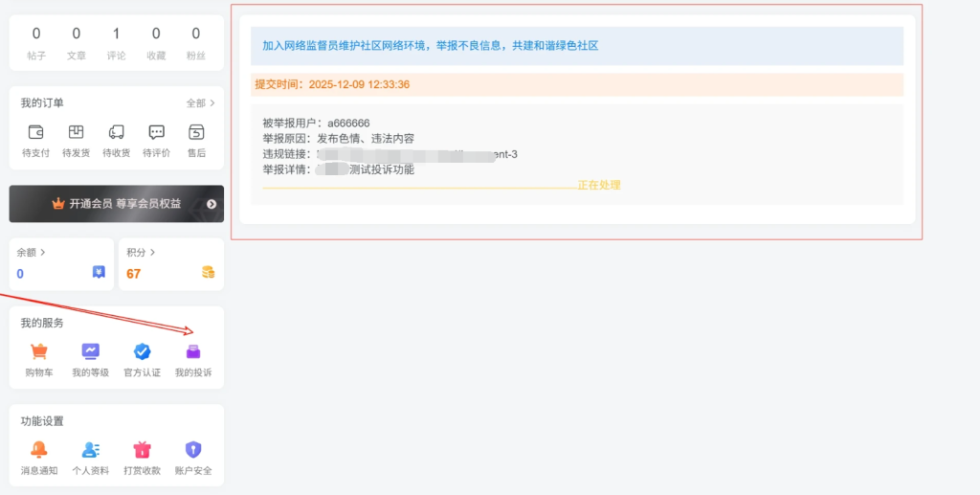Open the 我的投诉 complaints icon

coord(193,352)
